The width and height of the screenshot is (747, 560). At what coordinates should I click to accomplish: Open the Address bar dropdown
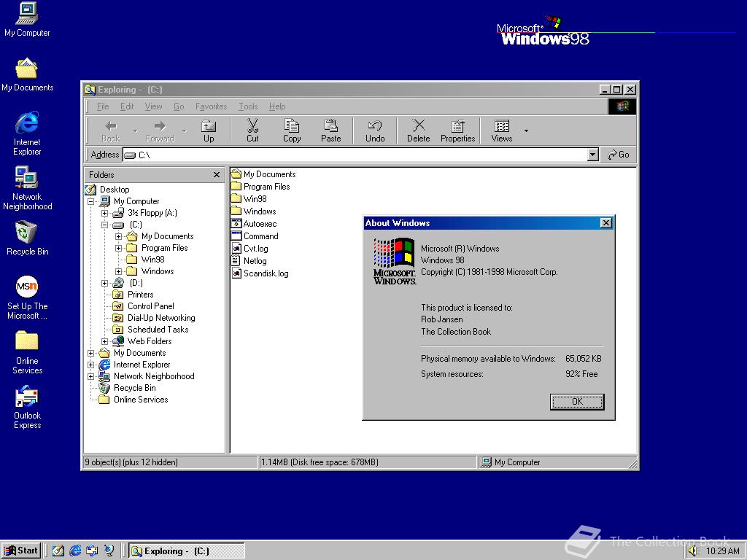tap(592, 155)
